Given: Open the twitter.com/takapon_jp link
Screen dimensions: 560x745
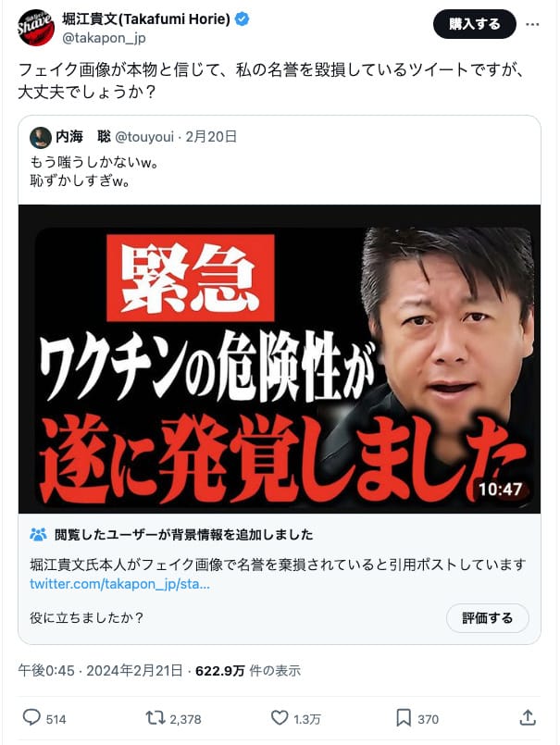Looking at the screenshot, I should pos(119,584).
